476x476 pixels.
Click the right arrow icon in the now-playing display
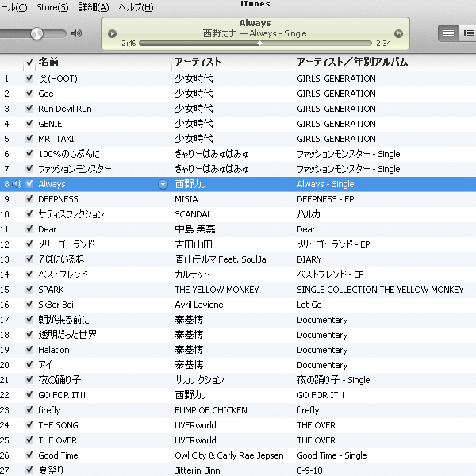point(398,33)
